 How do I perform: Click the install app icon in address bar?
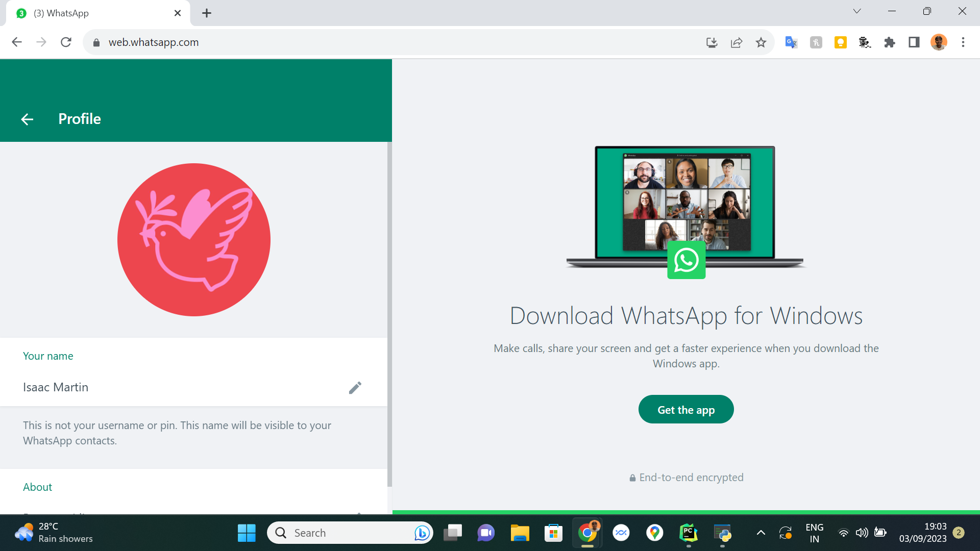(712, 42)
